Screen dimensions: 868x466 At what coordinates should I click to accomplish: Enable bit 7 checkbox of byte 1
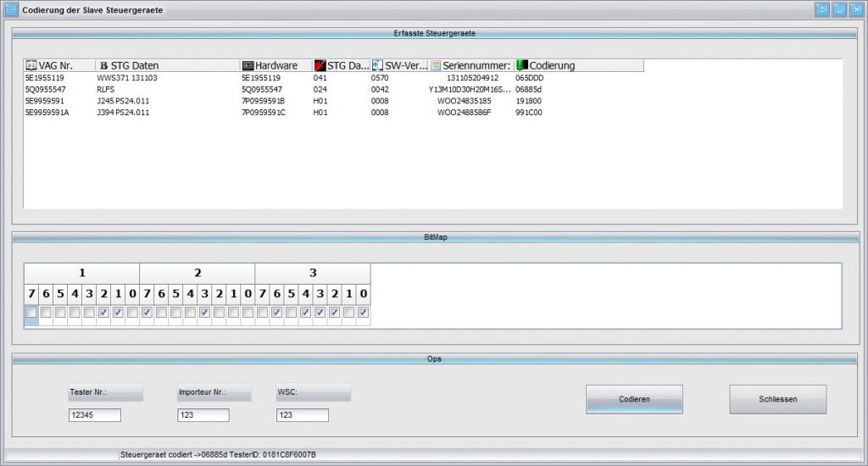(x=31, y=313)
